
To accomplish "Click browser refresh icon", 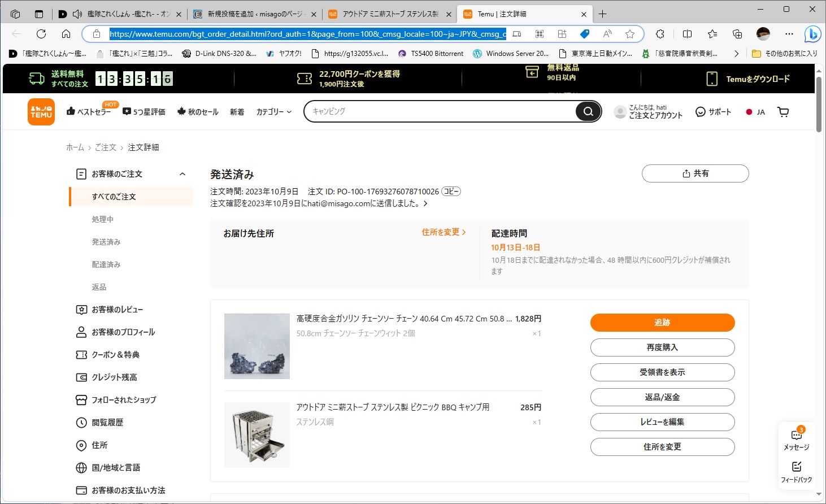I will pos(41,34).
